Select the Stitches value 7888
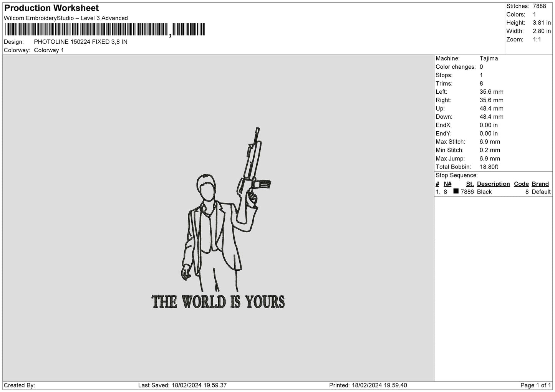The width and height of the screenshot is (555, 392). 539,6
